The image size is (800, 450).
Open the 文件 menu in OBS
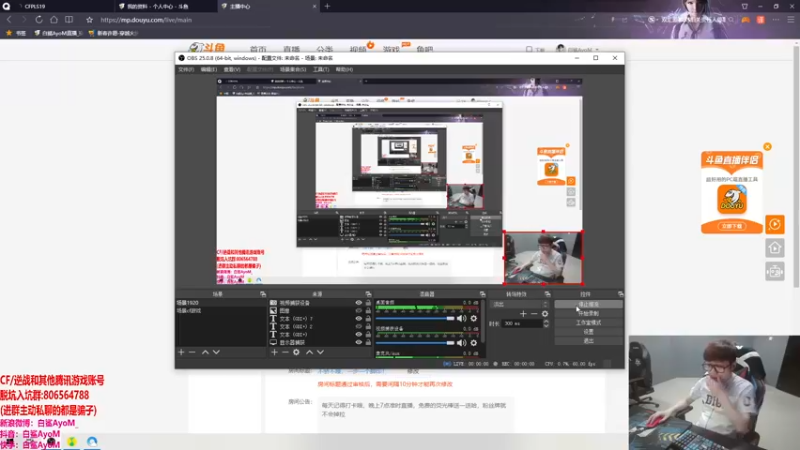click(186, 69)
